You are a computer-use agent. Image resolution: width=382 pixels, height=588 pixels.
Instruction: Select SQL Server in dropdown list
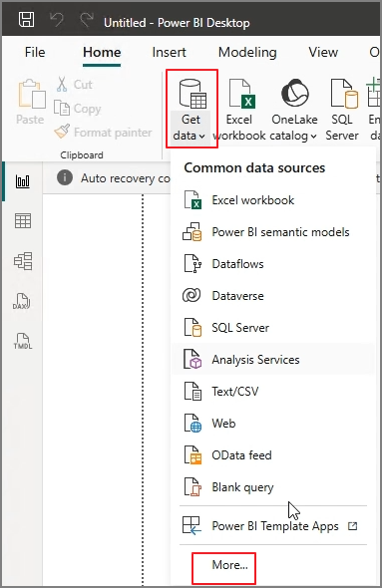(273, 328)
